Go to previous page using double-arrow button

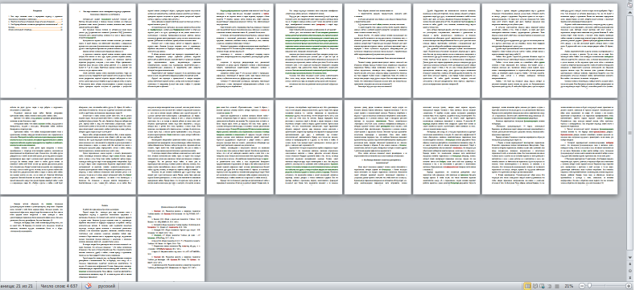[x=630, y=264]
